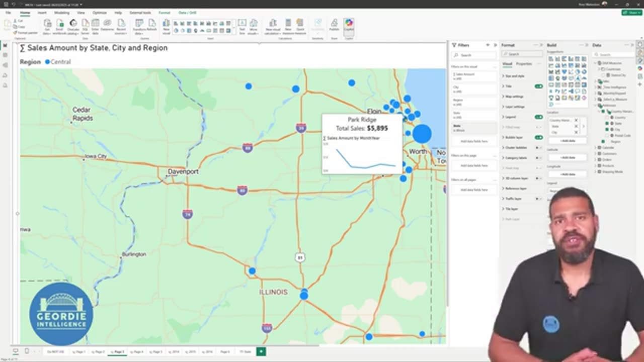Click the Refresh icon in ribbon
This screenshot has height=362, width=644.
click(152, 25)
